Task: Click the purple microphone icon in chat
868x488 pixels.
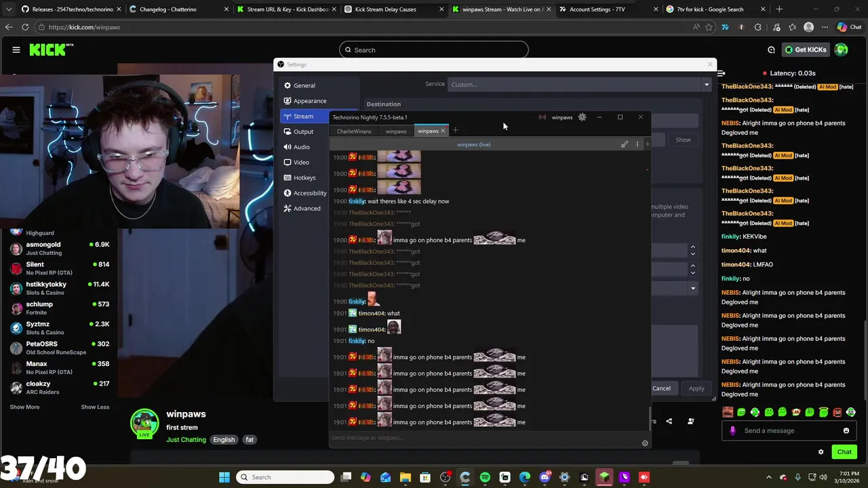Action: [732, 430]
